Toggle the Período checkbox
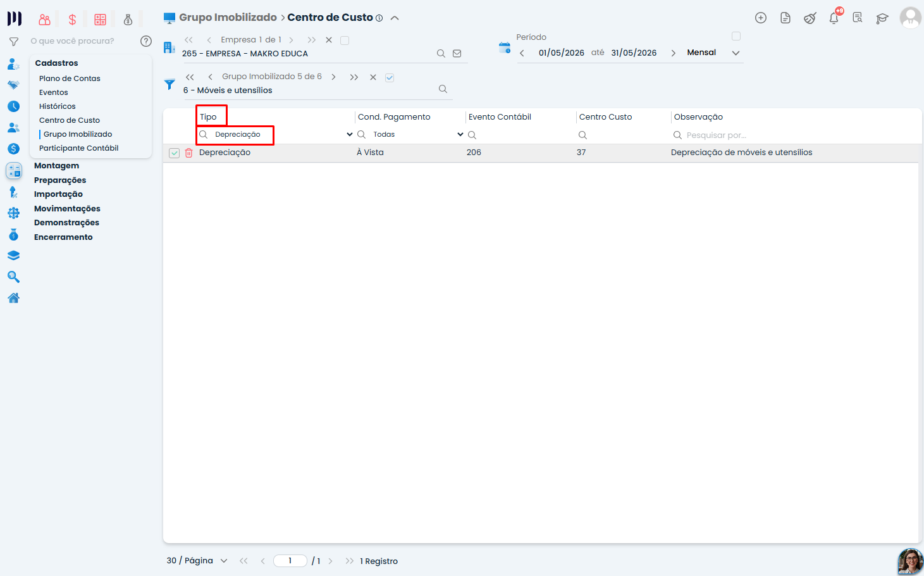The image size is (924, 576). coord(736,36)
